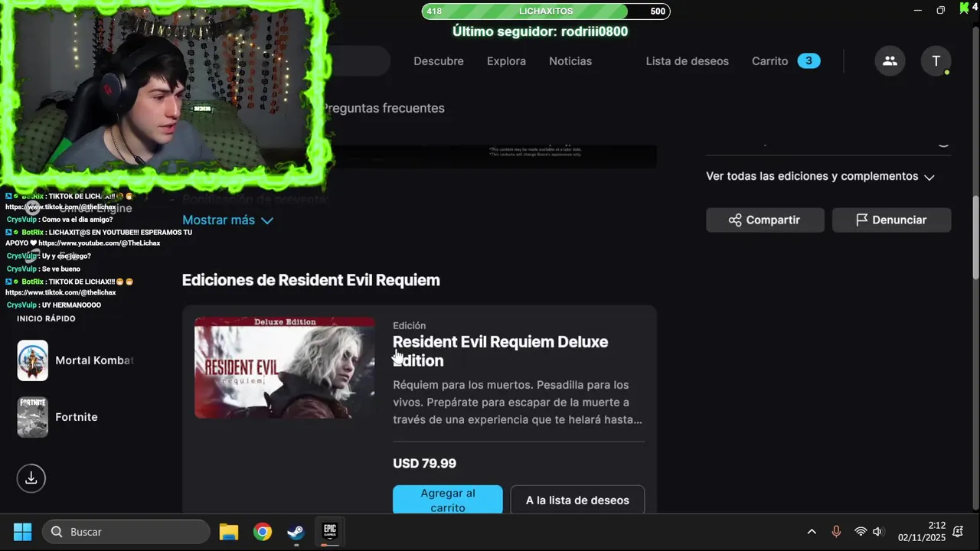The width and height of the screenshot is (980, 551).
Task: Go to the Explora tab
Action: (x=506, y=61)
